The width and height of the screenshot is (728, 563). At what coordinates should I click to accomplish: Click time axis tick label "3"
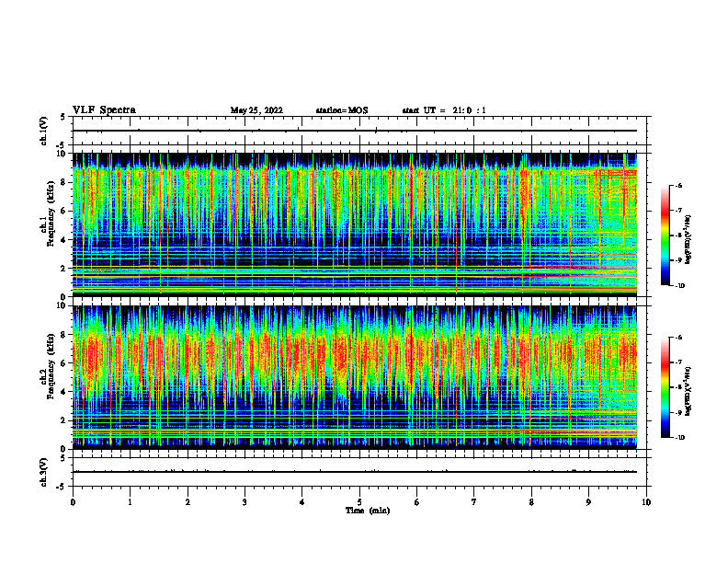tap(245, 502)
